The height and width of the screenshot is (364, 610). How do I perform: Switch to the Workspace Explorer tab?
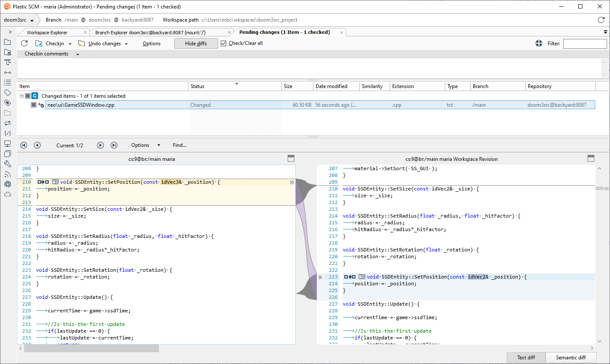coord(47,33)
